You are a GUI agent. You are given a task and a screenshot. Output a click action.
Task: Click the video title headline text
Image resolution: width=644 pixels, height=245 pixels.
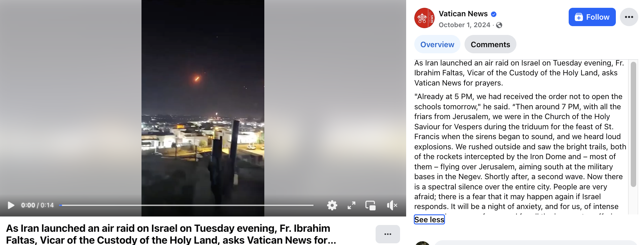(x=171, y=234)
